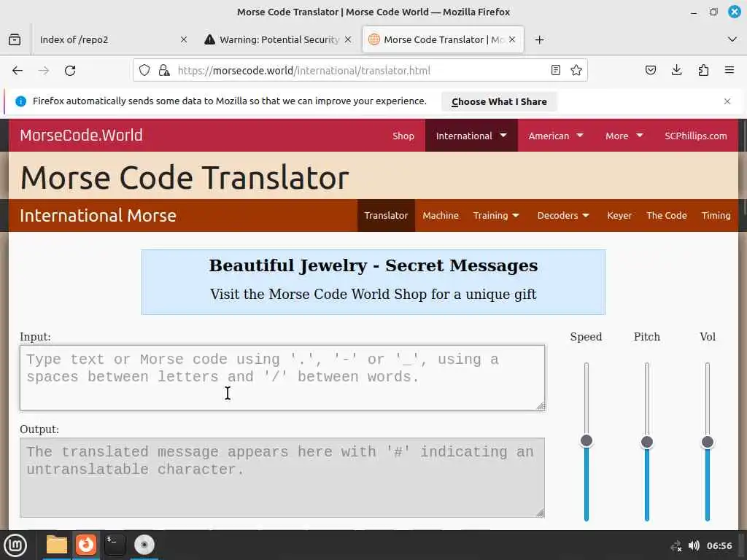The image size is (747, 560).
Task: Dismiss the Firefox data notification bar
Action: click(727, 101)
